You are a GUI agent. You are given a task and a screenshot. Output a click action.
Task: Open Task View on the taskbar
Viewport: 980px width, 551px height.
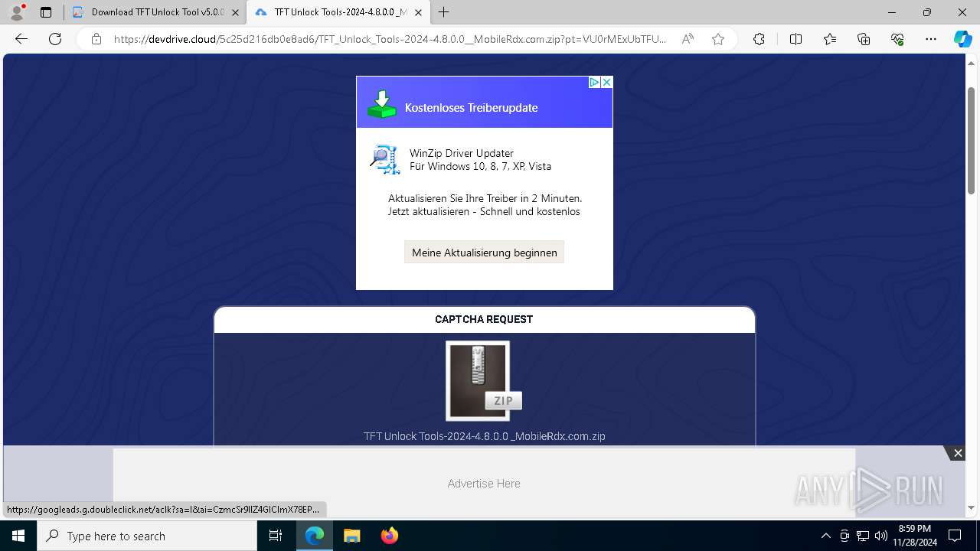tap(276, 536)
